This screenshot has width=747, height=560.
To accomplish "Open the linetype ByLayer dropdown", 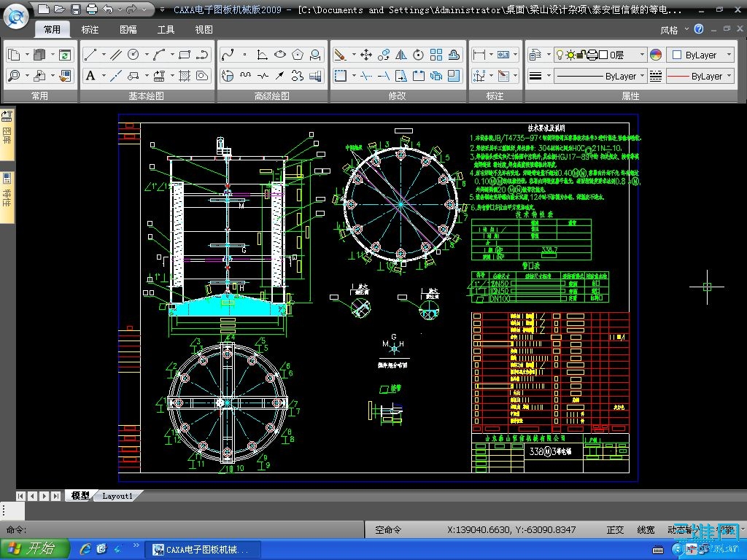I will coord(600,76).
